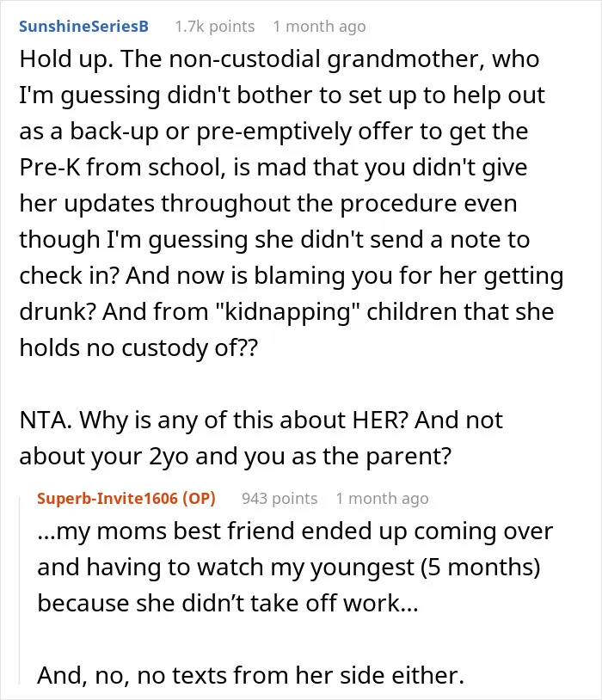Open SunshineSeriesB's user profile
The height and width of the screenshot is (700, 602).
83,27
